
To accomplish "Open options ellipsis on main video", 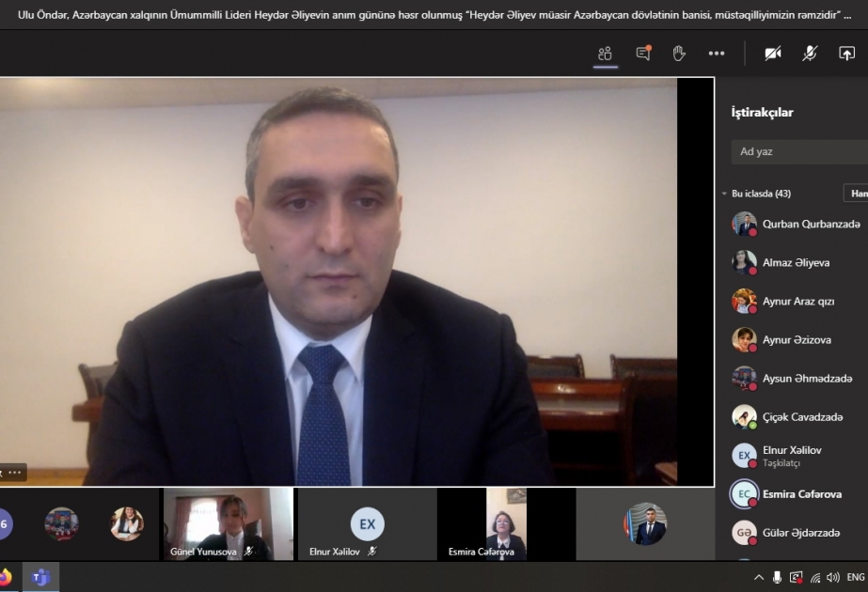I will [15, 473].
